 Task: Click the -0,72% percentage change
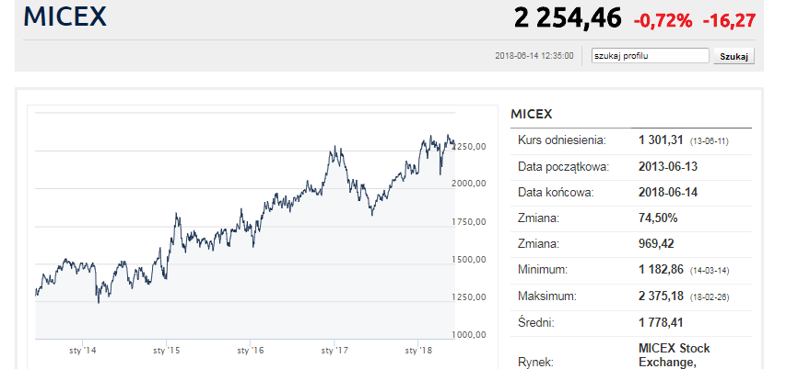pos(663,21)
